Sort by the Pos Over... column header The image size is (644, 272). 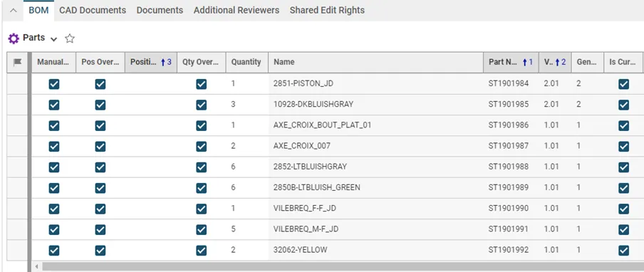point(100,63)
